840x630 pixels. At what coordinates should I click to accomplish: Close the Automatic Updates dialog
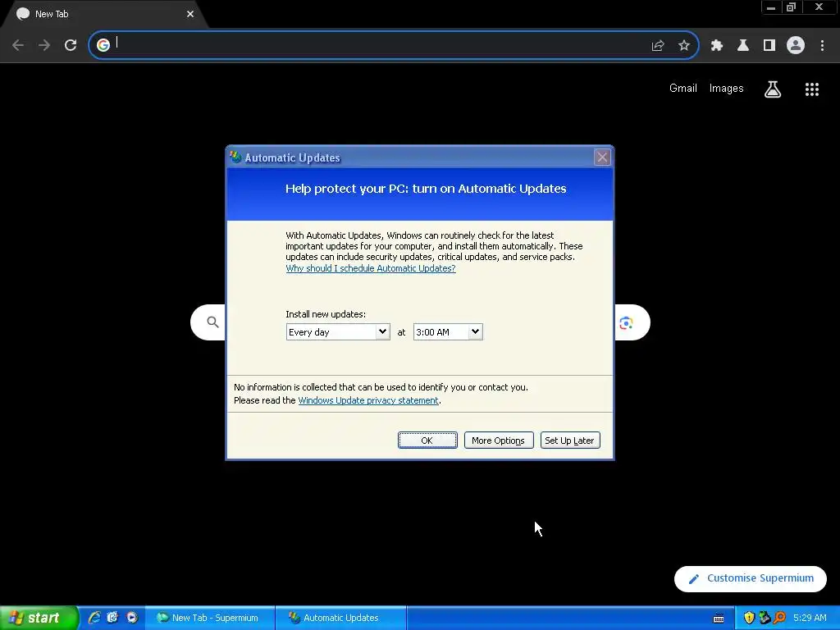[602, 157]
